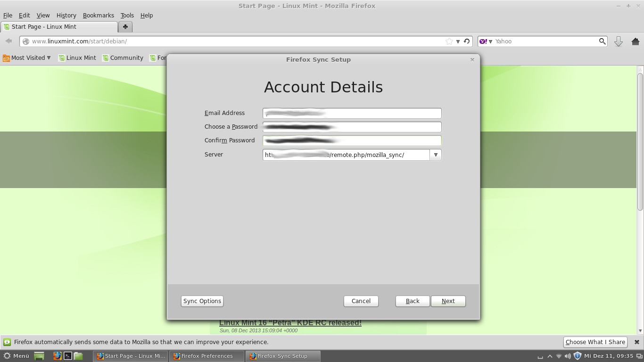The height and width of the screenshot is (362, 644).
Task: Open the History menu
Action: [x=66, y=16]
